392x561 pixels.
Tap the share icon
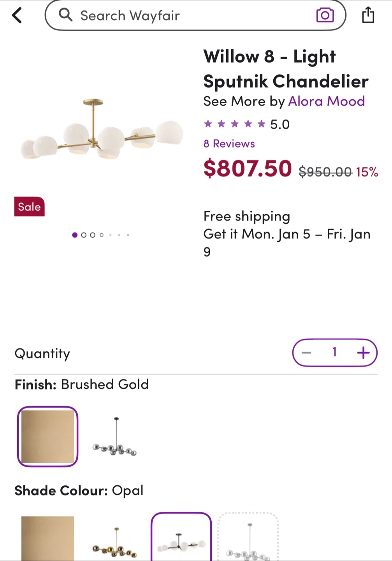click(368, 16)
